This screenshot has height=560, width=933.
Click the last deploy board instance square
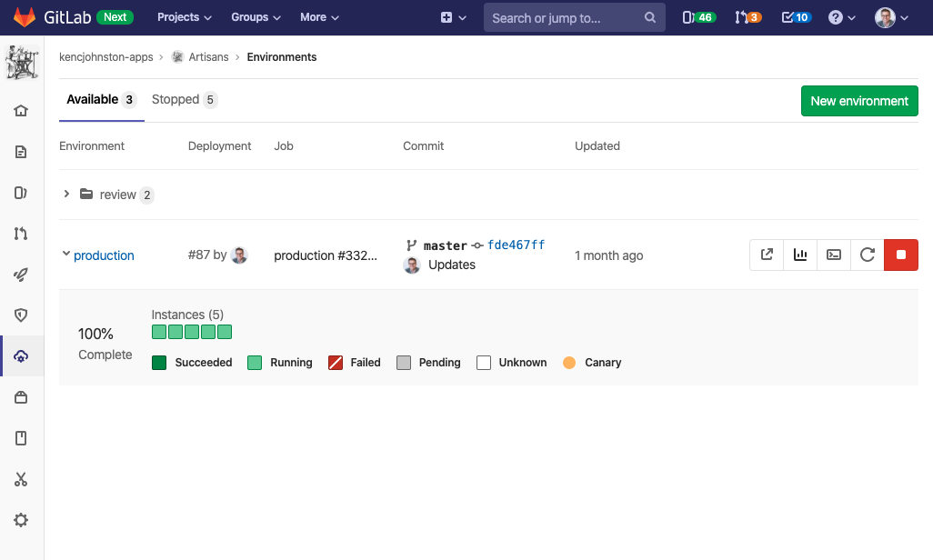[x=225, y=332]
